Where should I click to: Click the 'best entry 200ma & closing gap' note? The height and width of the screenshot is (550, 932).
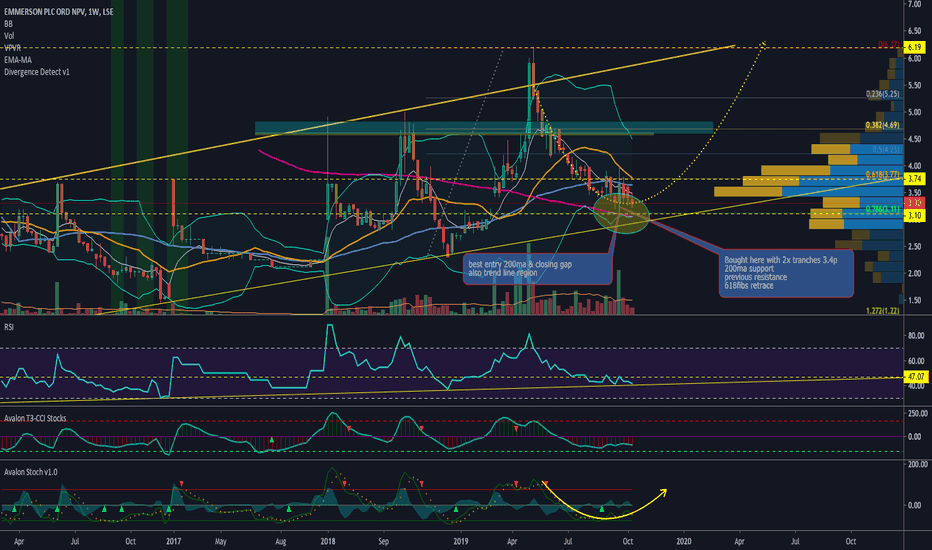537,268
